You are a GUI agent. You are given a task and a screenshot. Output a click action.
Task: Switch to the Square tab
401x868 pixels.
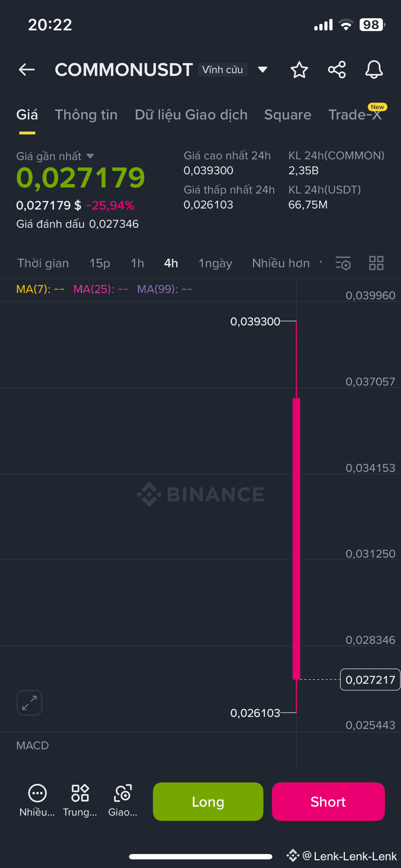(x=288, y=115)
